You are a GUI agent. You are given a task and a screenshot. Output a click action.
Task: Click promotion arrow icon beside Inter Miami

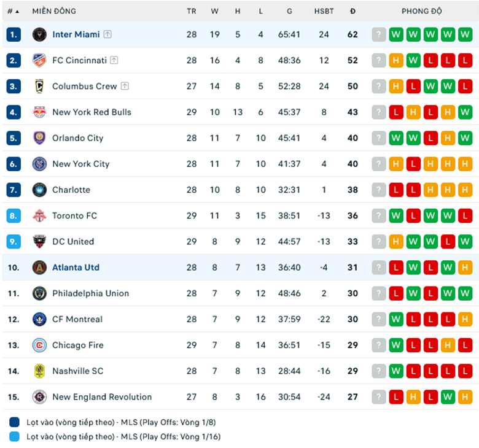[x=107, y=34]
